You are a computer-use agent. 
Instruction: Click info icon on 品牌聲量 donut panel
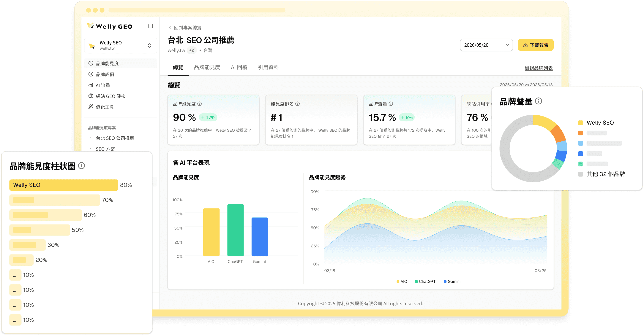click(x=539, y=101)
